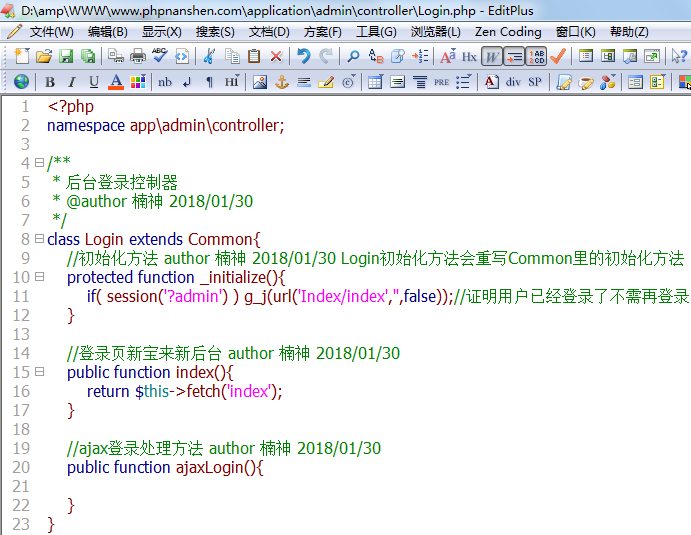
Task: Insert a div tag
Action: pos(513,82)
